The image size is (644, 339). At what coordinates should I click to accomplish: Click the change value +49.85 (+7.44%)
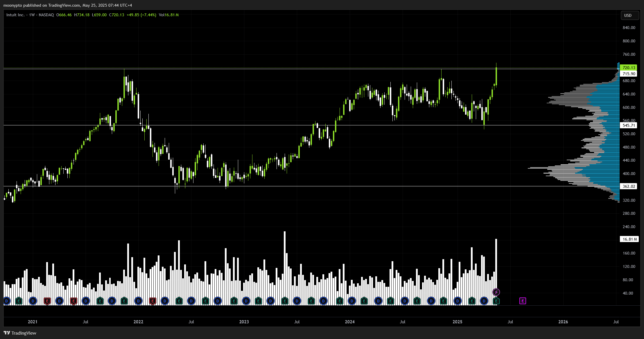(x=141, y=15)
